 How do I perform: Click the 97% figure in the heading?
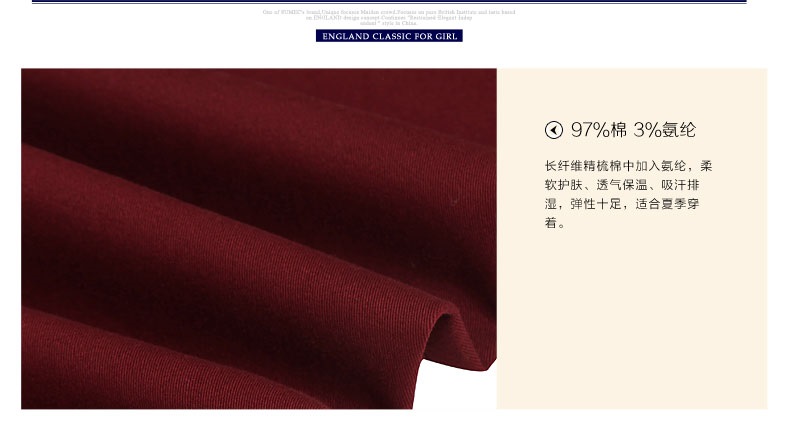pos(590,130)
